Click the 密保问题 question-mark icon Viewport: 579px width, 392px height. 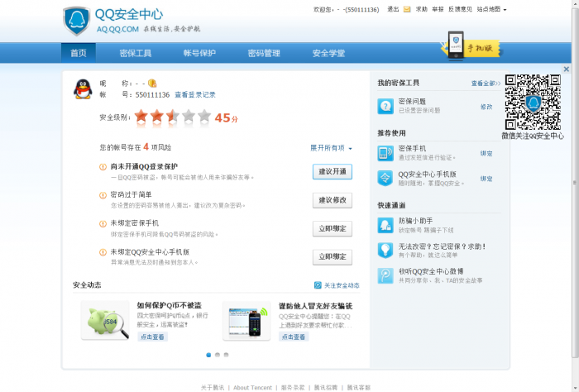tap(385, 107)
